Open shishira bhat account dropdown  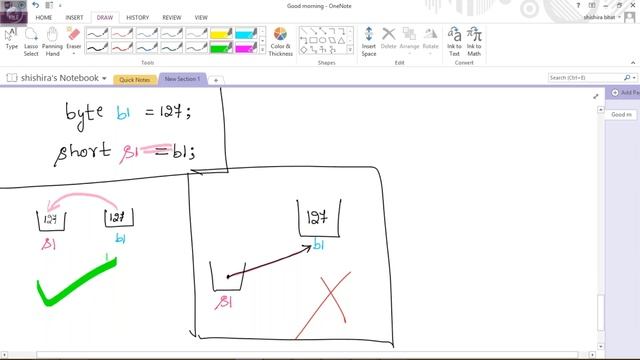619,17
